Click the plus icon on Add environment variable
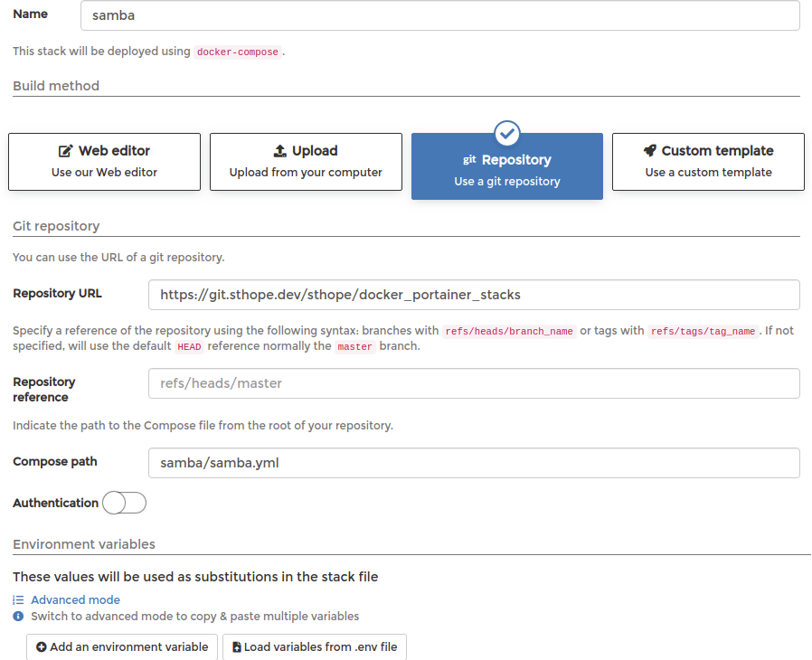 tap(42, 647)
